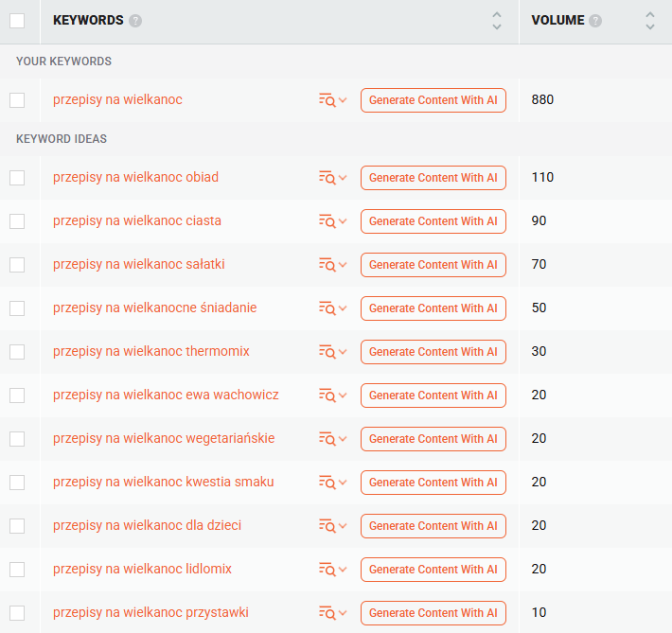672x633 pixels.
Task: Sort the table by the VOLUME column arrows
Action: point(649,21)
